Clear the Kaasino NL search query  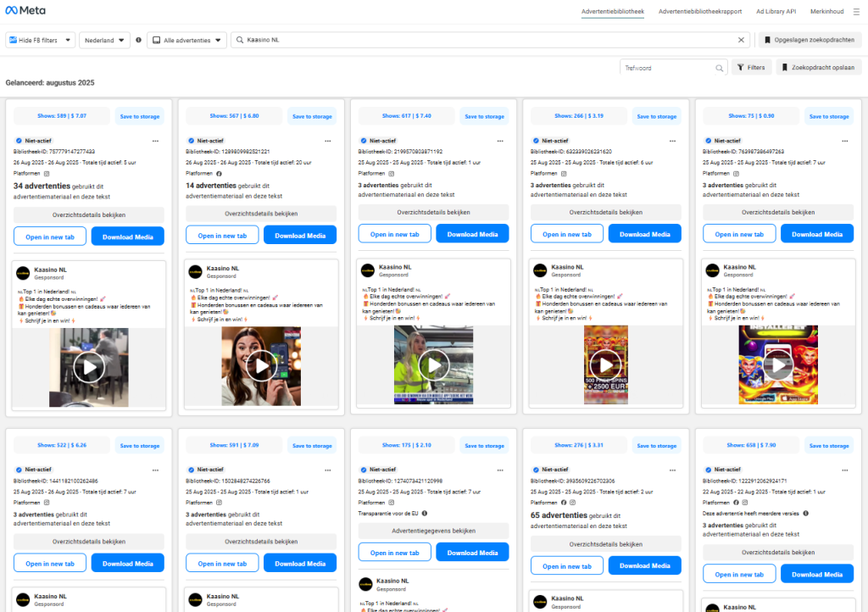coord(741,40)
